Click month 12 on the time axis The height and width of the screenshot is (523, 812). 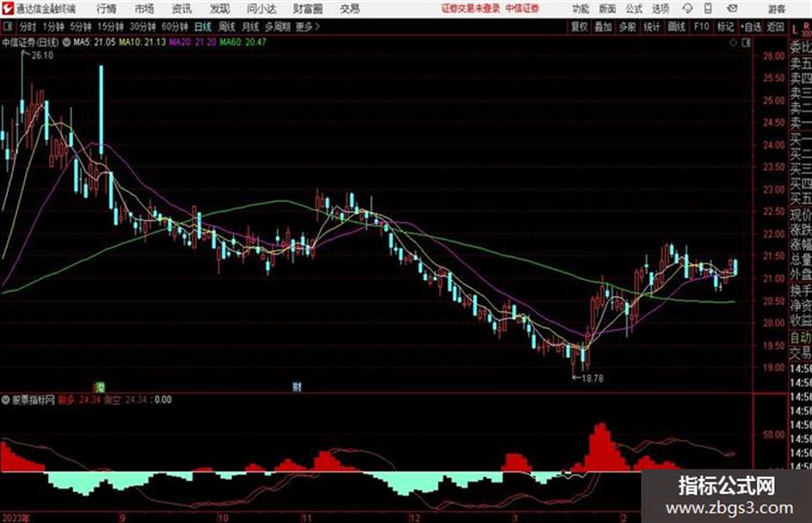click(415, 518)
